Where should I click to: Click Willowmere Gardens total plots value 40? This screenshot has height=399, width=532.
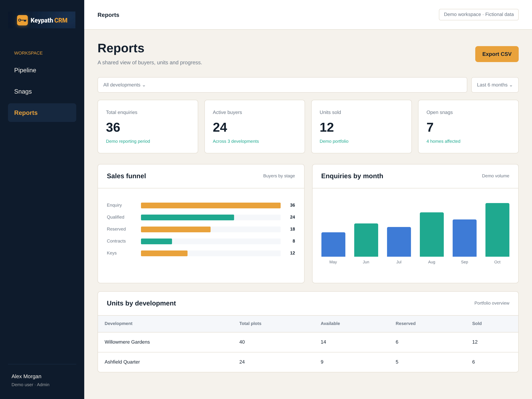point(242,342)
